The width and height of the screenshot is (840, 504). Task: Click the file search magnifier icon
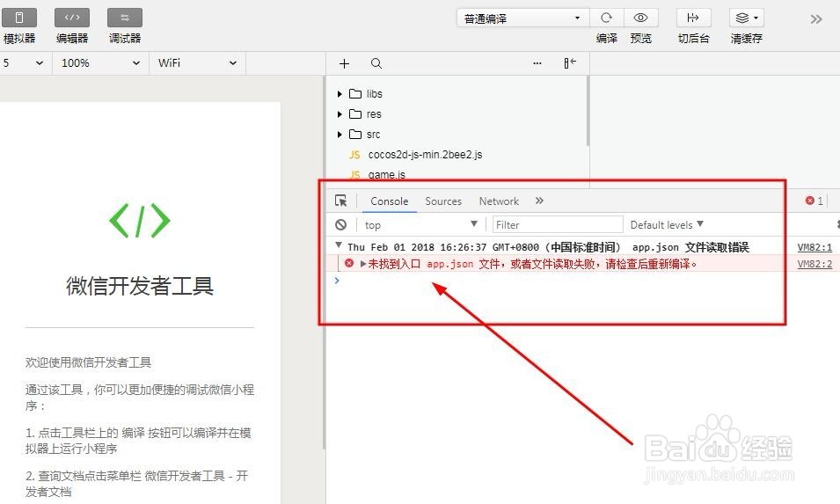pyautogui.click(x=376, y=63)
